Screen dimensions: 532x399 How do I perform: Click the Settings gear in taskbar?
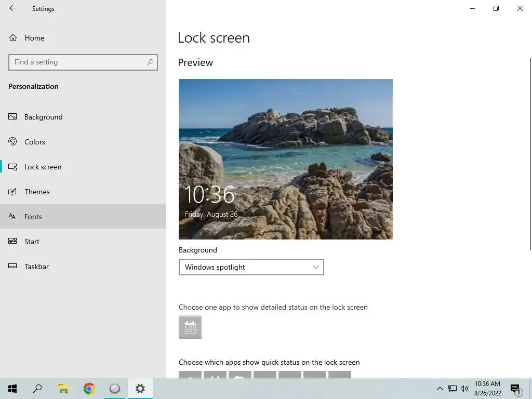(140, 389)
